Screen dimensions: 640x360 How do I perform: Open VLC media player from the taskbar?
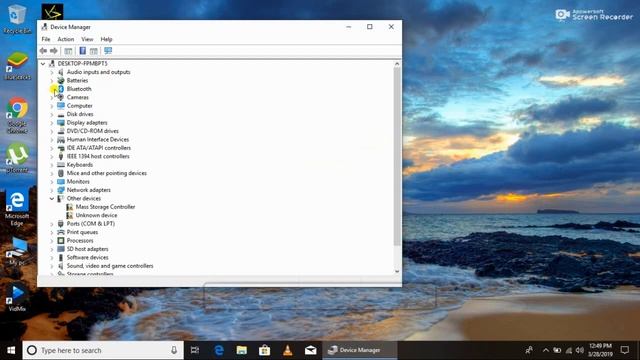click(x=288, y=350)
